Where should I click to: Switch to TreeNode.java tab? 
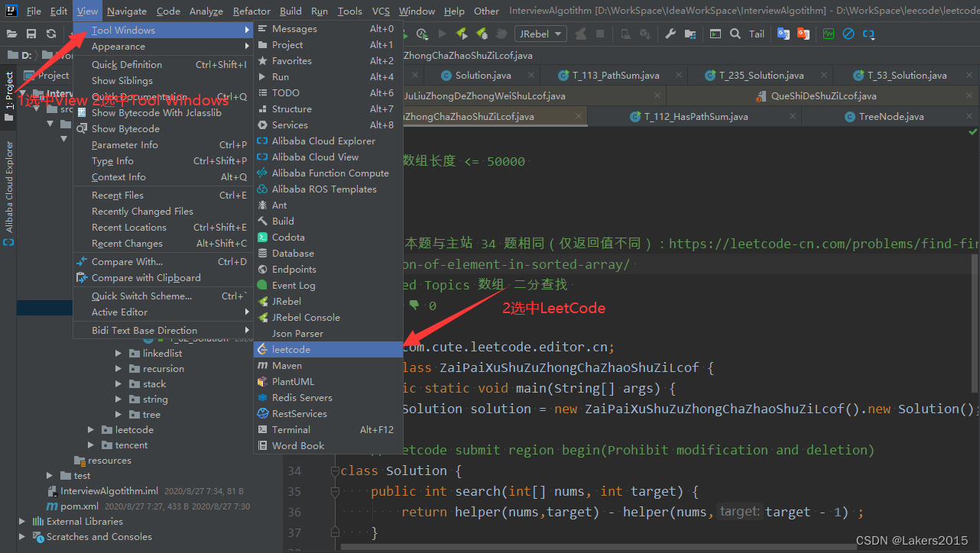point(889,116)
